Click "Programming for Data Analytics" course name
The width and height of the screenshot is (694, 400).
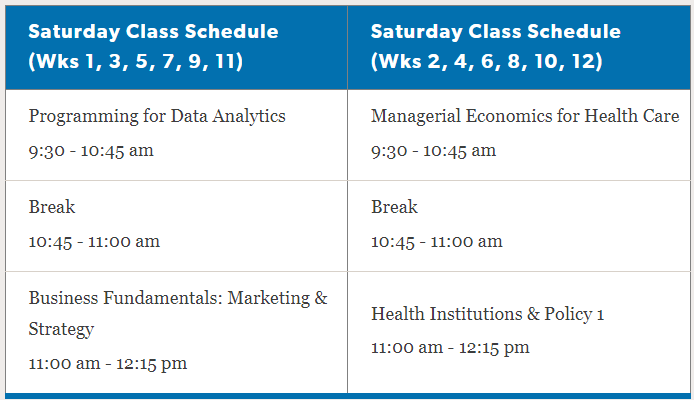click(x=157, y=116)
